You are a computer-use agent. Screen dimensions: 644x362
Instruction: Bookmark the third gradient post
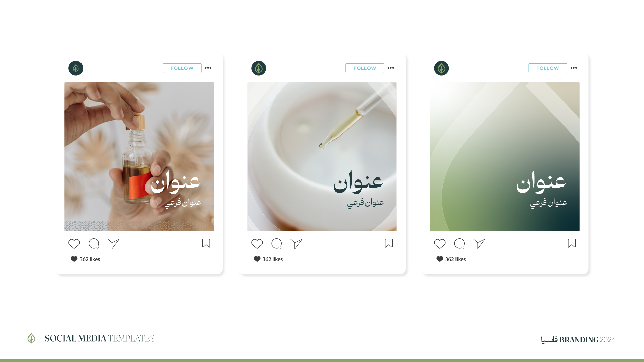(572, 243)
